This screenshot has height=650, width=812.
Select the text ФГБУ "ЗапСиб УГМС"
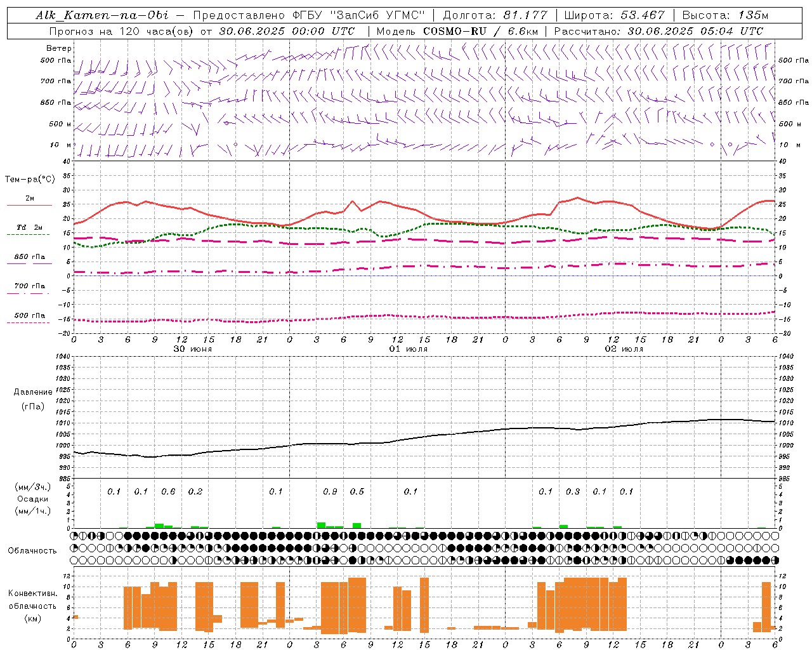tap(358, 15)
